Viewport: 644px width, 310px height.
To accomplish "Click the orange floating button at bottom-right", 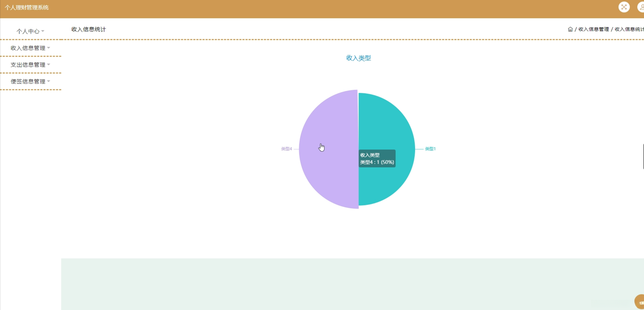I will [640, 302].
